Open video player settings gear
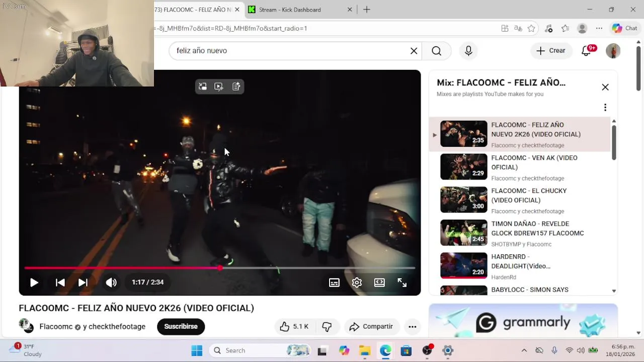 pyautogui.click(x=357, y=283)
